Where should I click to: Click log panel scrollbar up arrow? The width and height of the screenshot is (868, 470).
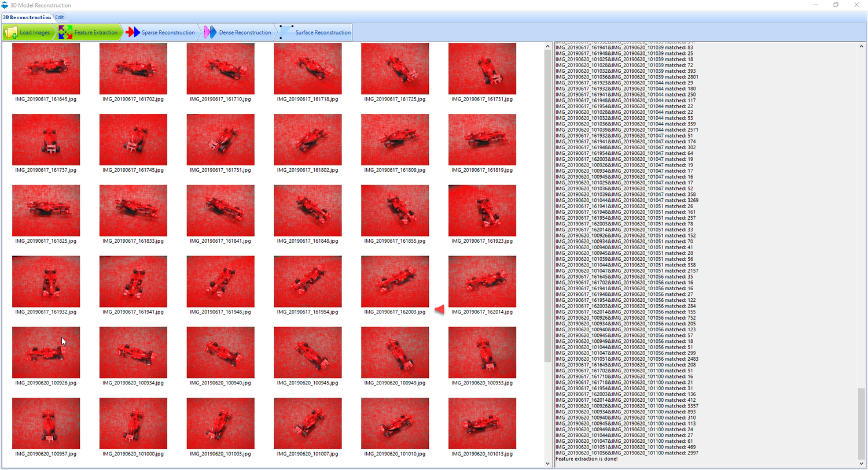pyautogui.click(x=861, y=46)
